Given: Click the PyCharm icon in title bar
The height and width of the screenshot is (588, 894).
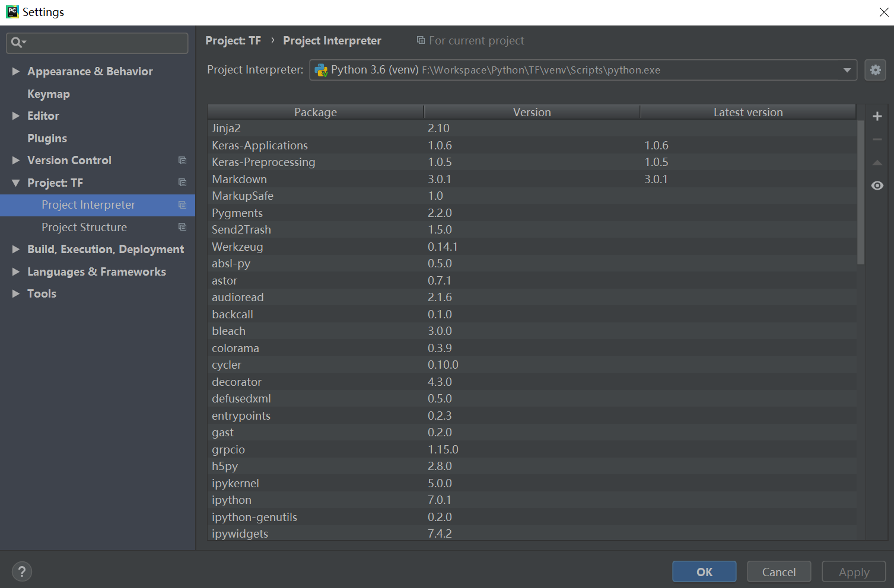Looking at the screenshot, I should point(12,12).
